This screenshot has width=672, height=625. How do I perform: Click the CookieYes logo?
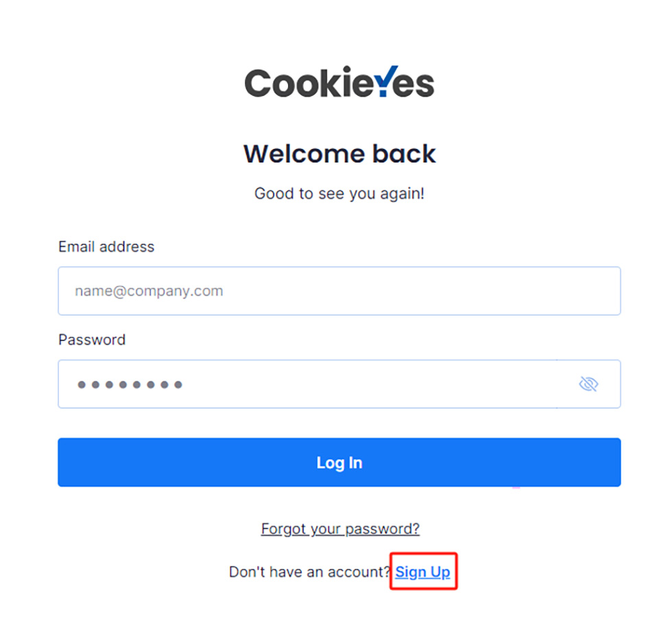[x=339, y=83]
